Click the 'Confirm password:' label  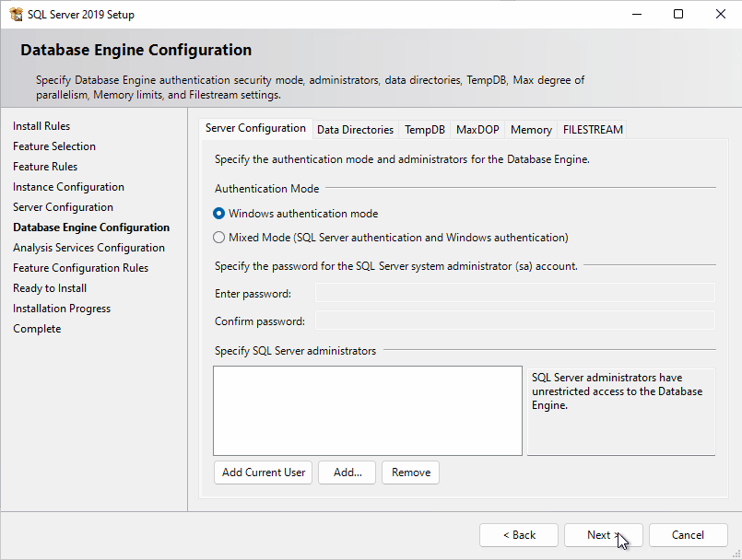click(x=260, y=321)
